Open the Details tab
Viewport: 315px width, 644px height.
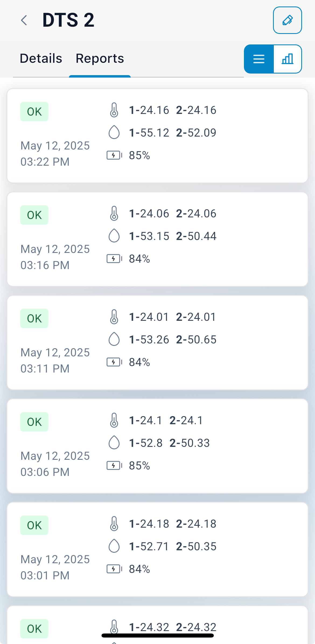(x=41, y=58)
